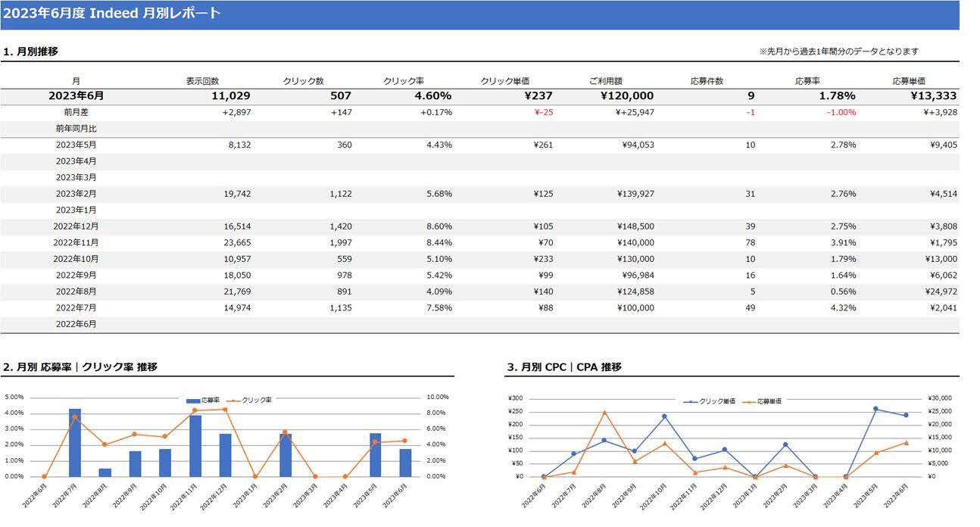The image size is (980, 527).
Task: Click the ¥24,972 応募単価 cell for 2022年8月
Action: click(940, 292)
